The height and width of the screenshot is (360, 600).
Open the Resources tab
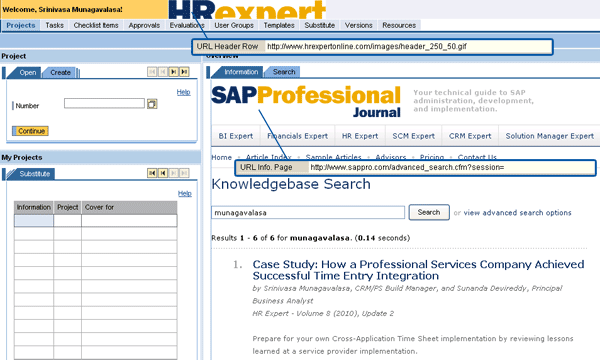tap(399, 25)
